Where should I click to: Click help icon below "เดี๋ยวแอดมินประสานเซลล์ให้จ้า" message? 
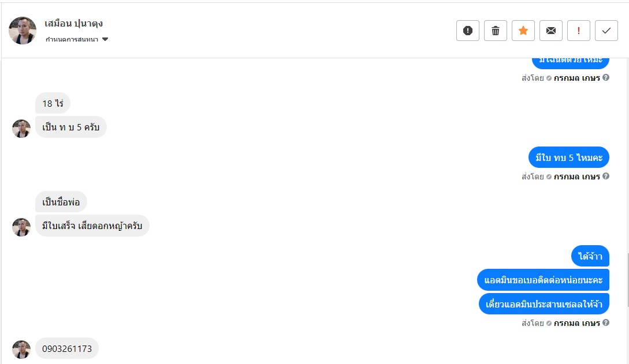[x=606, y=322]
